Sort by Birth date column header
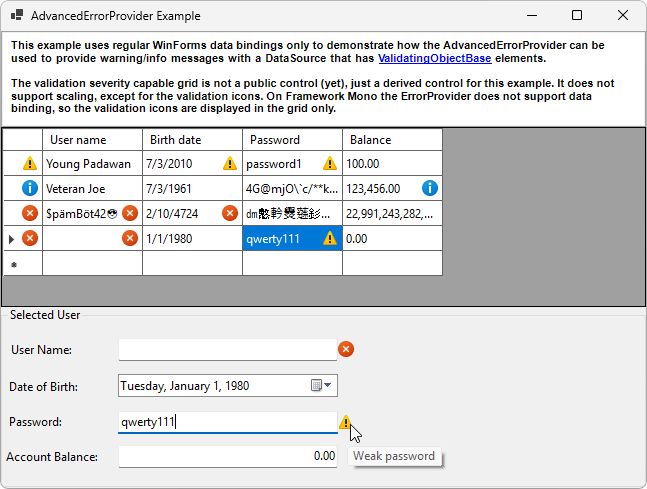 pyautogui.click(x=192, y=140)
